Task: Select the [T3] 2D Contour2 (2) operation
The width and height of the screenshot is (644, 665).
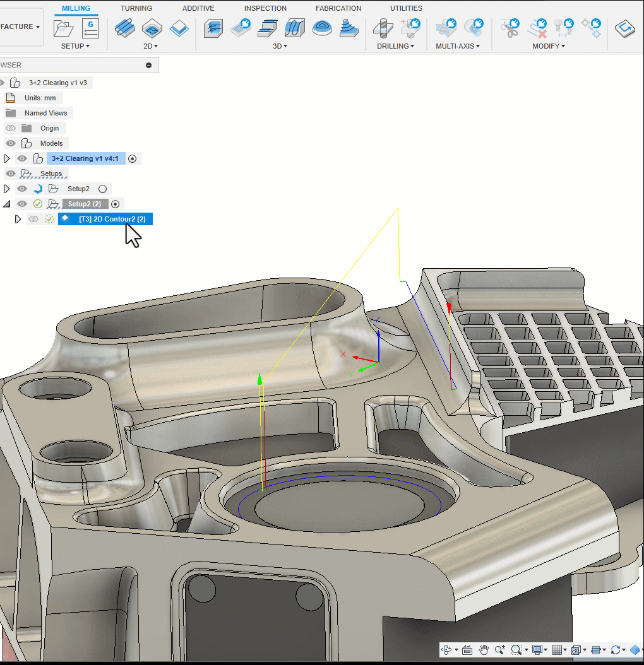Action: [x=112, y=219]
